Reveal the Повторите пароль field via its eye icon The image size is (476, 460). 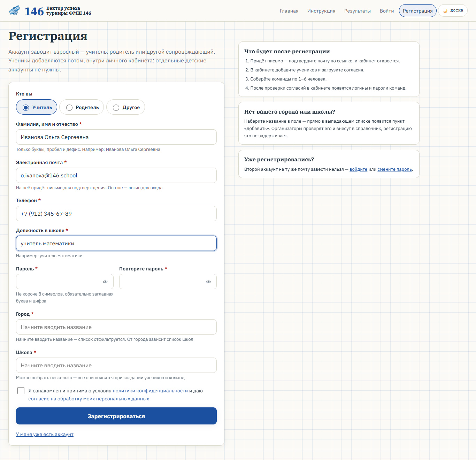208,282
